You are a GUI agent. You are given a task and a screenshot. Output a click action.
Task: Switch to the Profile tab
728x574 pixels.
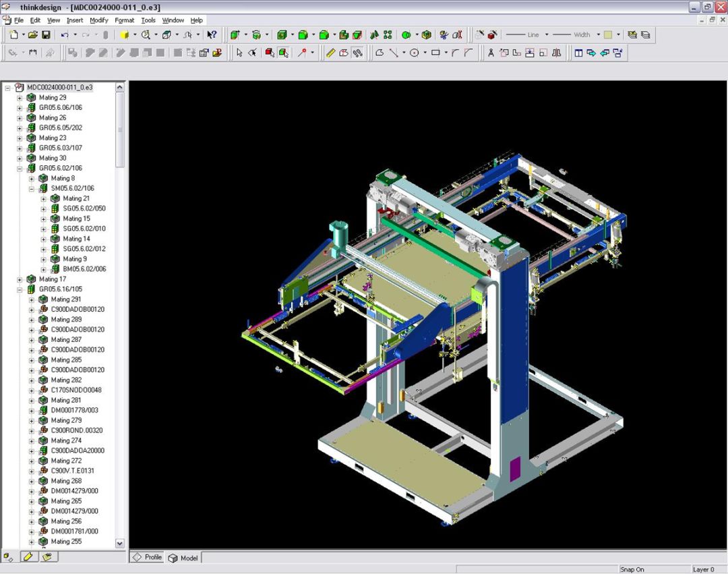(147, 557)
